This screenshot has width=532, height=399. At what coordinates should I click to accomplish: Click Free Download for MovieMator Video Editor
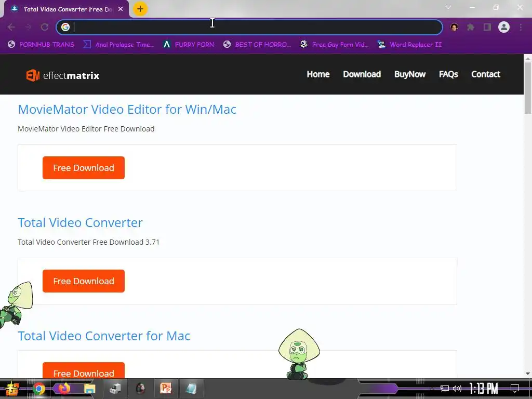[84, 168]
